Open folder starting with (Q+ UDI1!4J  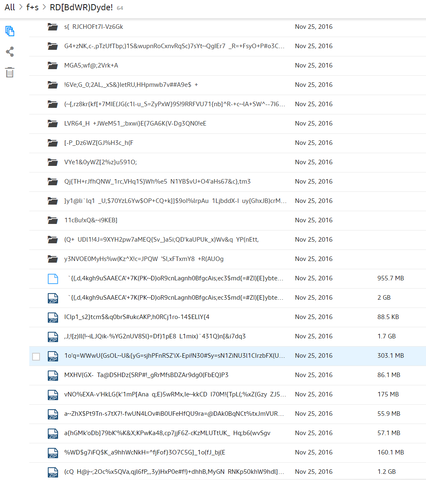click(x=161, y=239)
